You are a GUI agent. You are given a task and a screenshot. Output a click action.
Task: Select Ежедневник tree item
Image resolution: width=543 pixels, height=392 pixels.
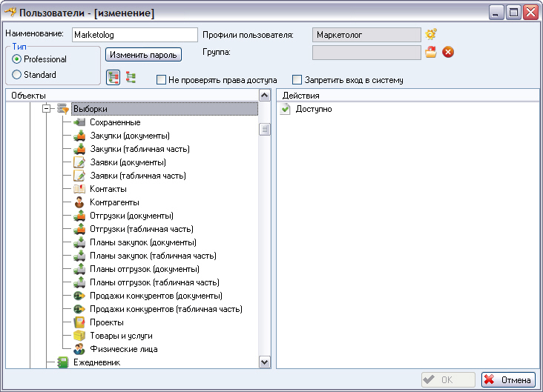point(97,362)
